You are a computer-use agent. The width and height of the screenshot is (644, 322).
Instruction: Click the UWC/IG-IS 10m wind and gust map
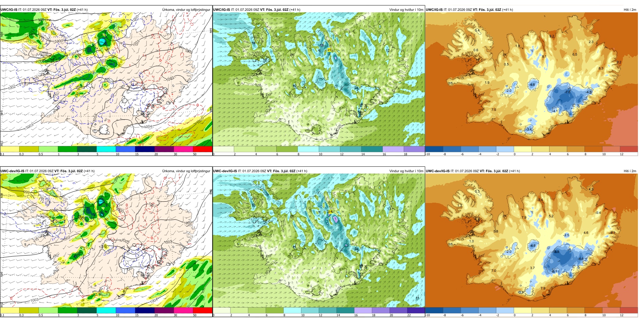[x=319, y=79]
